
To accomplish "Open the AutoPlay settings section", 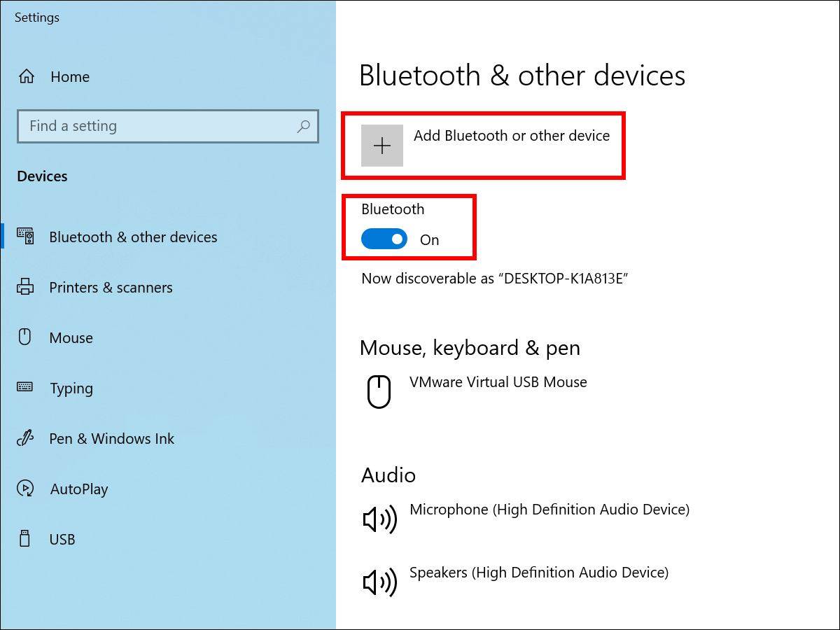I will [79, 489].
